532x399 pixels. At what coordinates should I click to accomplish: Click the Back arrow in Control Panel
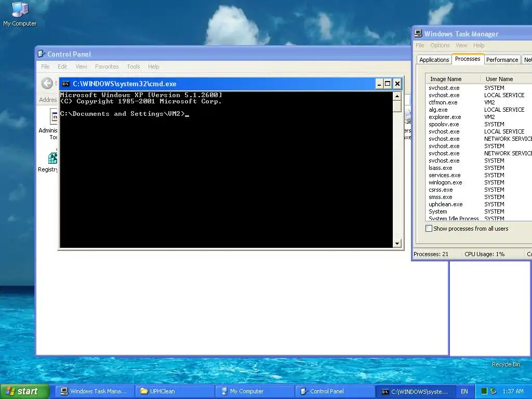point(47,83)
